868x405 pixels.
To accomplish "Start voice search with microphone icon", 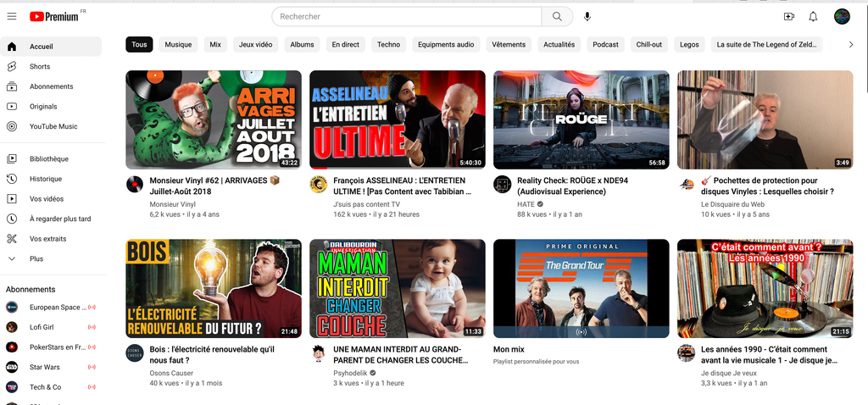I will click(x=587, y=17).
